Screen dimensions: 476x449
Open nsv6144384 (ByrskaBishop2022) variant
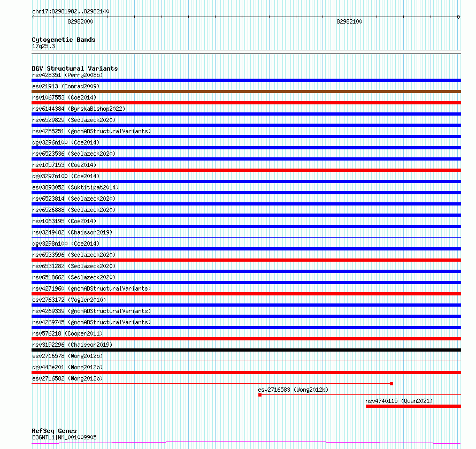(79, 109)
